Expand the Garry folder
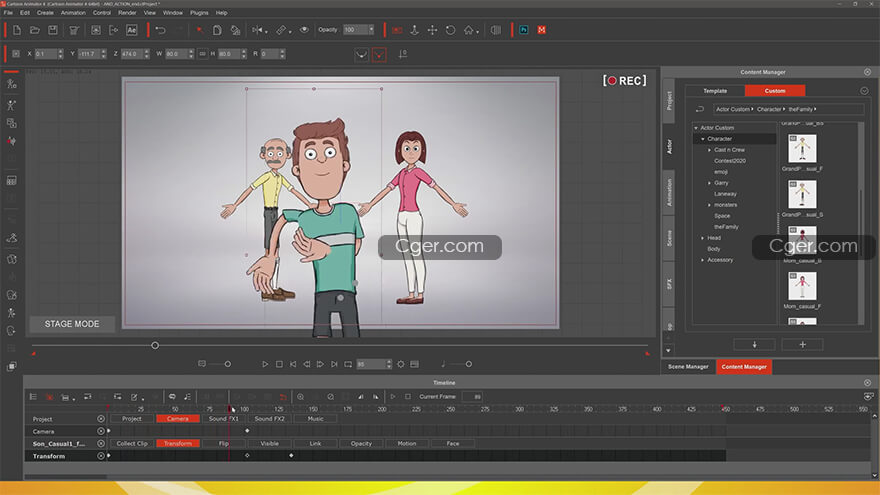The image size is (880, 495). point(709,183)
